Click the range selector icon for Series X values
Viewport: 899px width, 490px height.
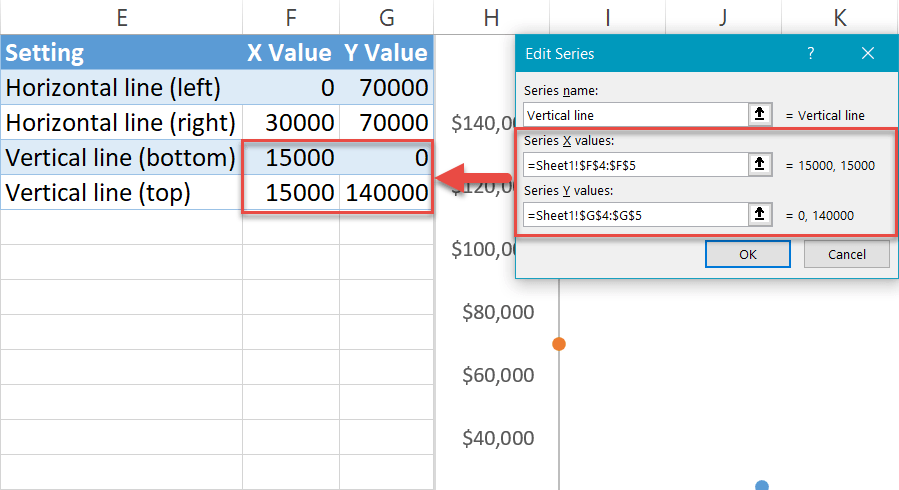(760, 164)
